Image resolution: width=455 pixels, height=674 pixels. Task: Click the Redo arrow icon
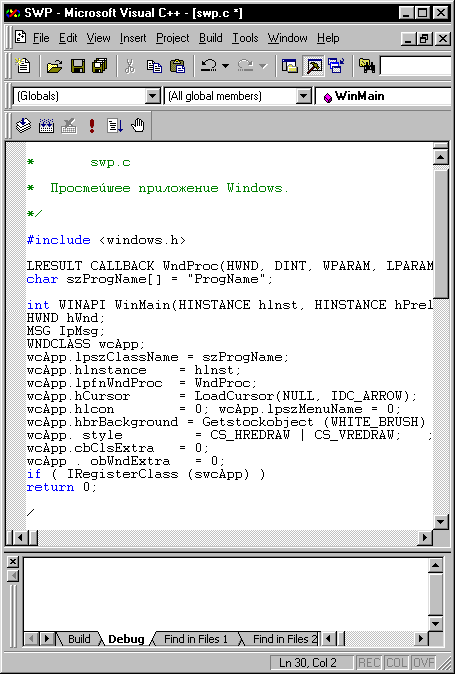[245, 66]
